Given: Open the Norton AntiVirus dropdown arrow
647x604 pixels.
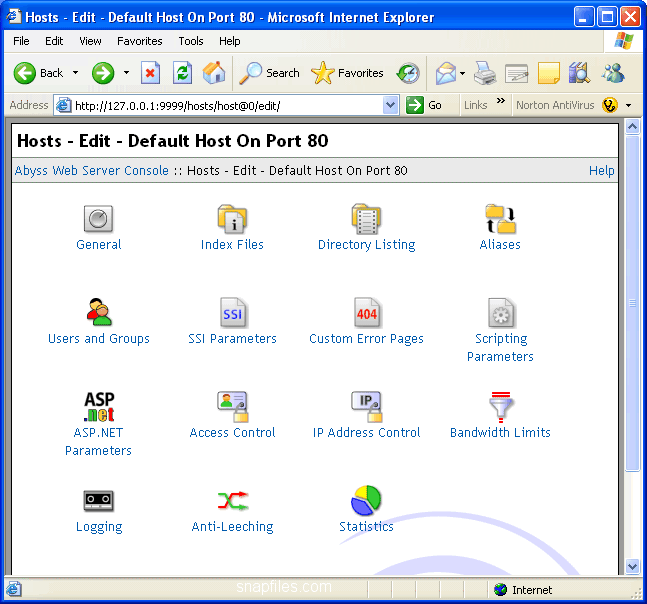Looking at the screenshot, I should (x=628, y=106).
